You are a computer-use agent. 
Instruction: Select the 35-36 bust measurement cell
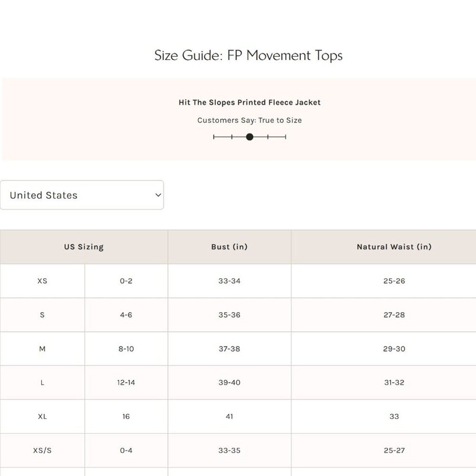pos(229,315)
